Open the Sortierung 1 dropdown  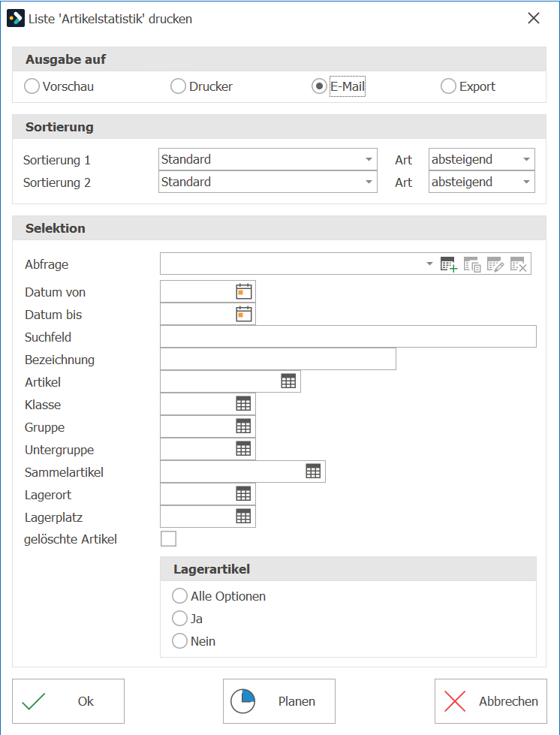point(268,159)
